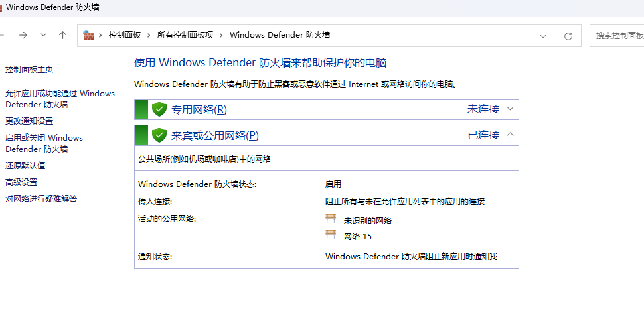Expand chevron after 控制面板 breadcrumb

tap(149, 35)
